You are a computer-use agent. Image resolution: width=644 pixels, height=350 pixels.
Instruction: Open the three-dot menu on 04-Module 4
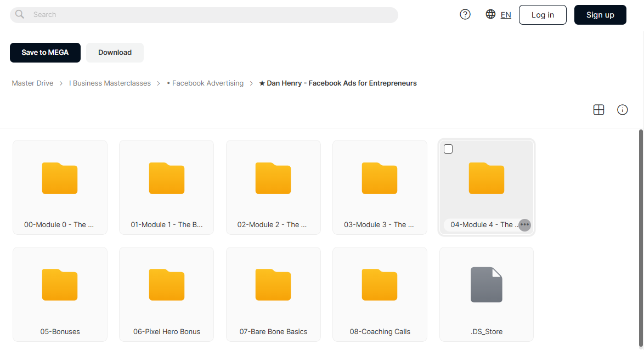(524, 225)
